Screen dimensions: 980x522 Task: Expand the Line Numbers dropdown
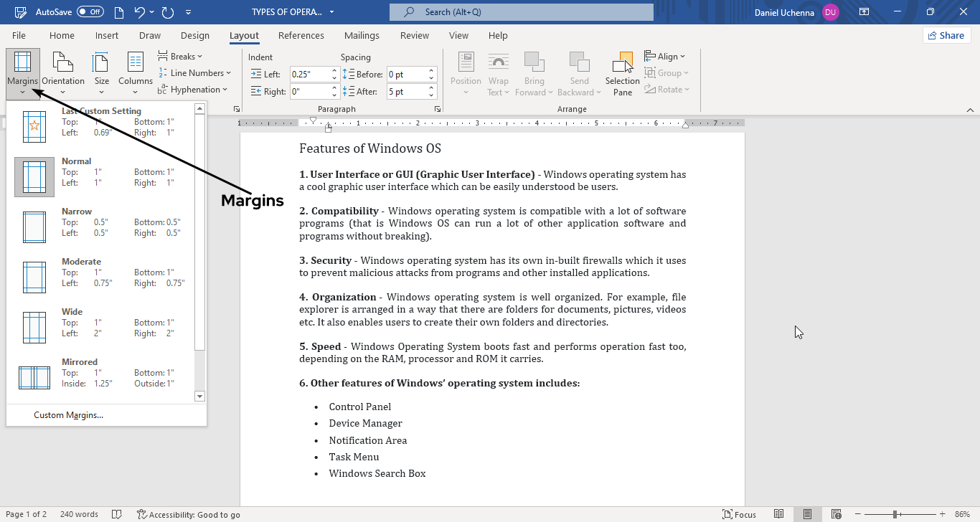tap(194, 73)
